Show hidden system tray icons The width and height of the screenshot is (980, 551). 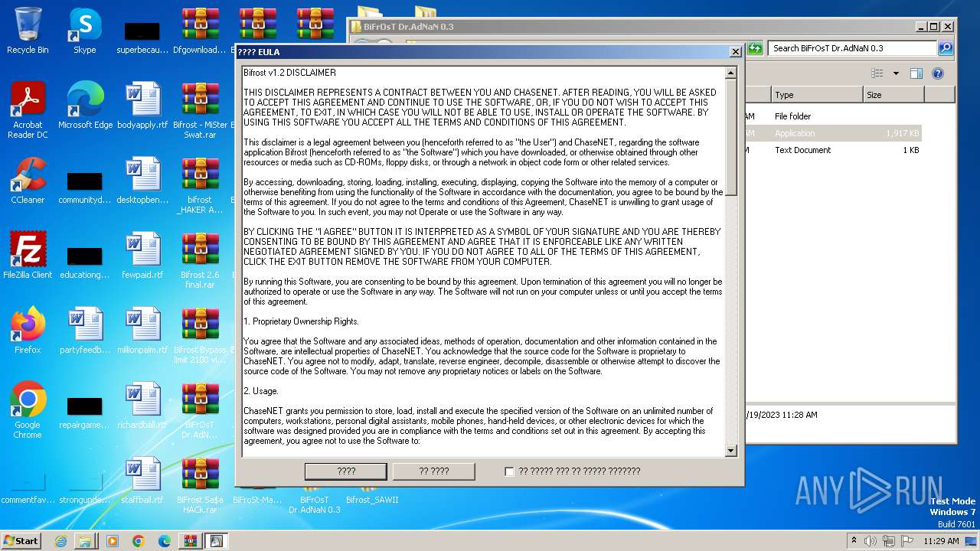tap(854, 540)
